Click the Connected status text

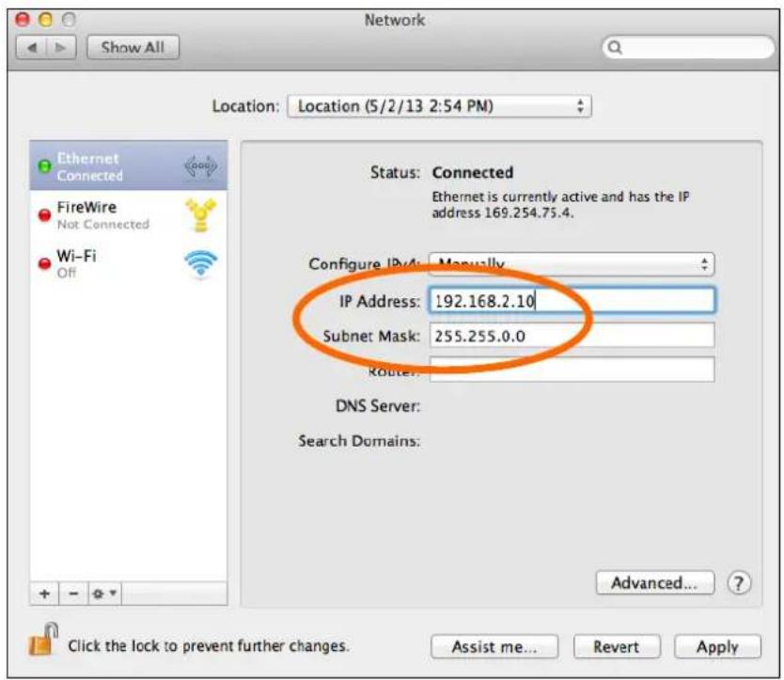point(473,173)
